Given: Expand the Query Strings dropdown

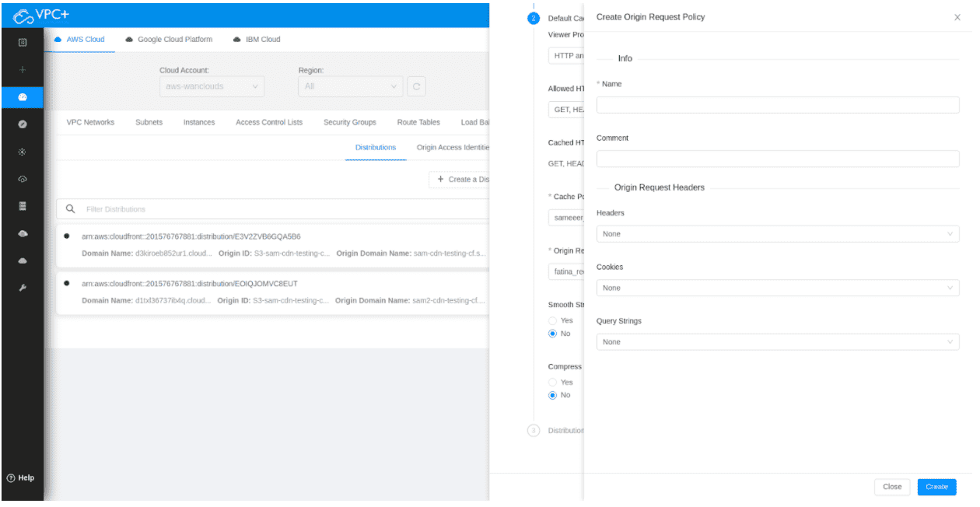Looking at the screenshot, I should point(778,342).
